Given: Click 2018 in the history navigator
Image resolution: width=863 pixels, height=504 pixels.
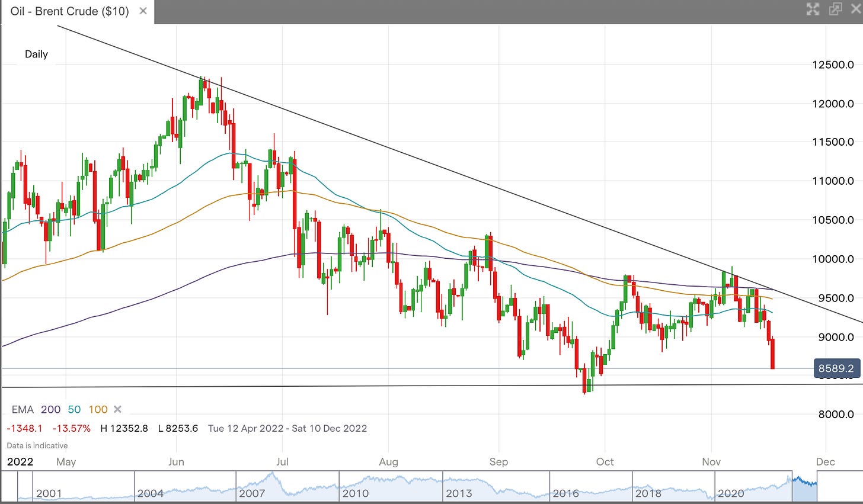Looking at the screenshot, I should click(x=648, y=493).
